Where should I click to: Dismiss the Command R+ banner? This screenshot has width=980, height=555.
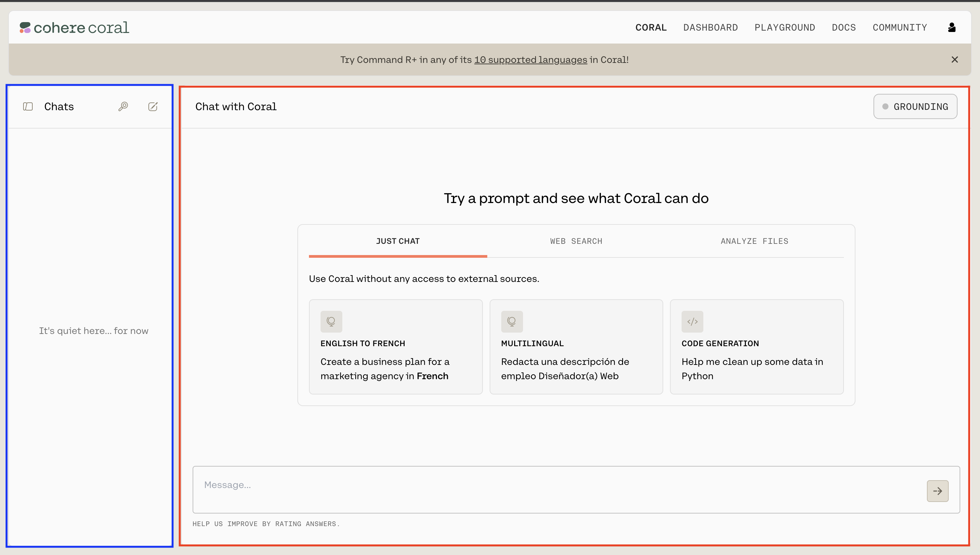pos(954,60)
